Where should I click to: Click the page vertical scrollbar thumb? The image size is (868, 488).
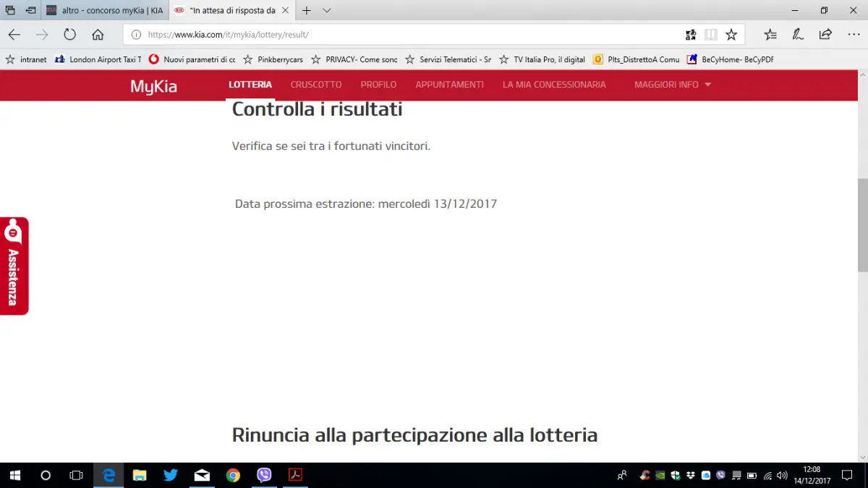point(862,224)
